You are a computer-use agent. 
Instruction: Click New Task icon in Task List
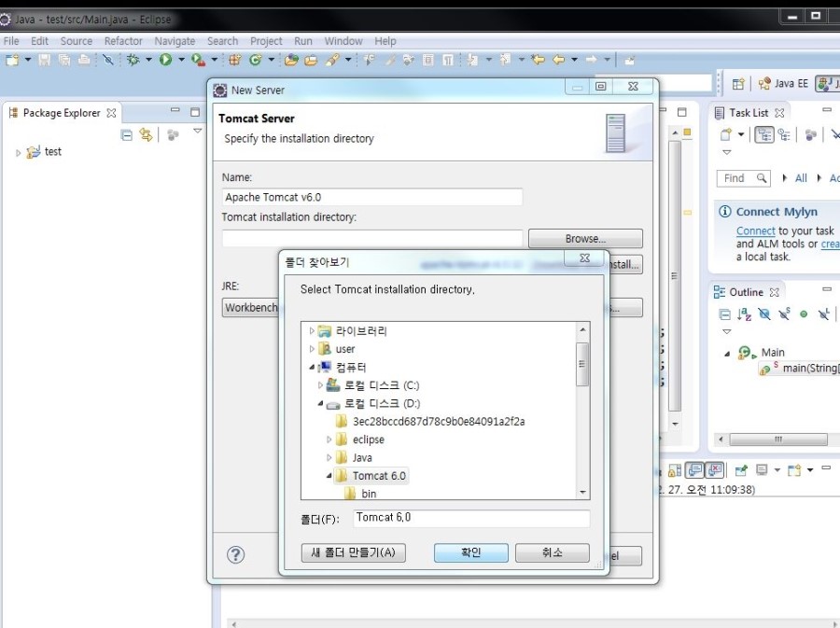[x=726, y=135]
